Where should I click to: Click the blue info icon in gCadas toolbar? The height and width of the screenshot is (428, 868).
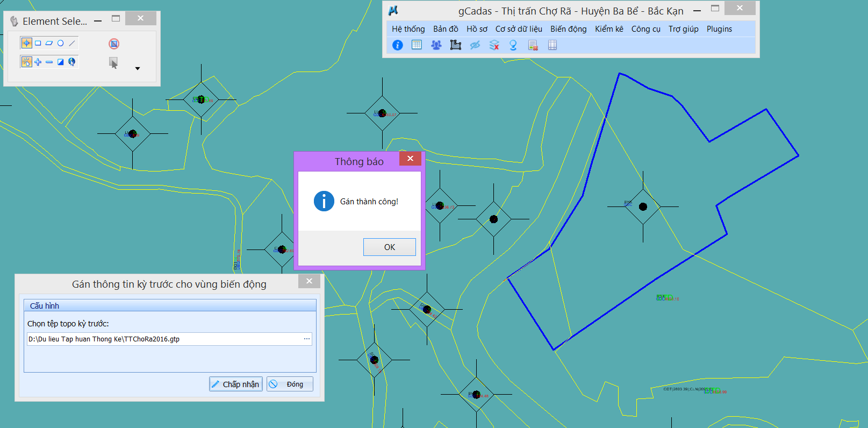coord(398,45)
